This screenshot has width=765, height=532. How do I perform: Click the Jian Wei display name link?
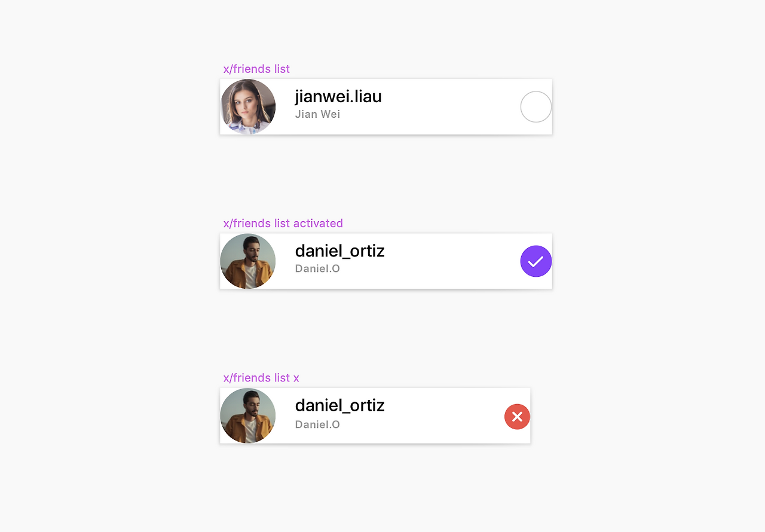point(317,114)
